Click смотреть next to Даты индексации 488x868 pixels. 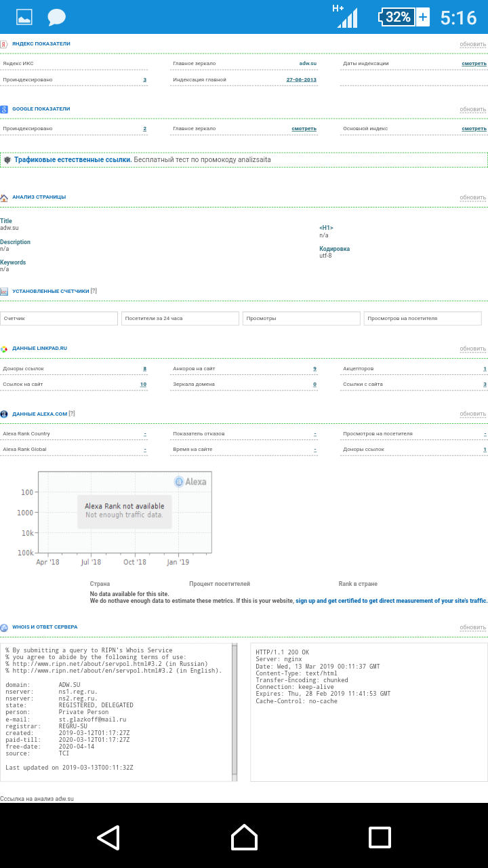click(x=474, y=63)
